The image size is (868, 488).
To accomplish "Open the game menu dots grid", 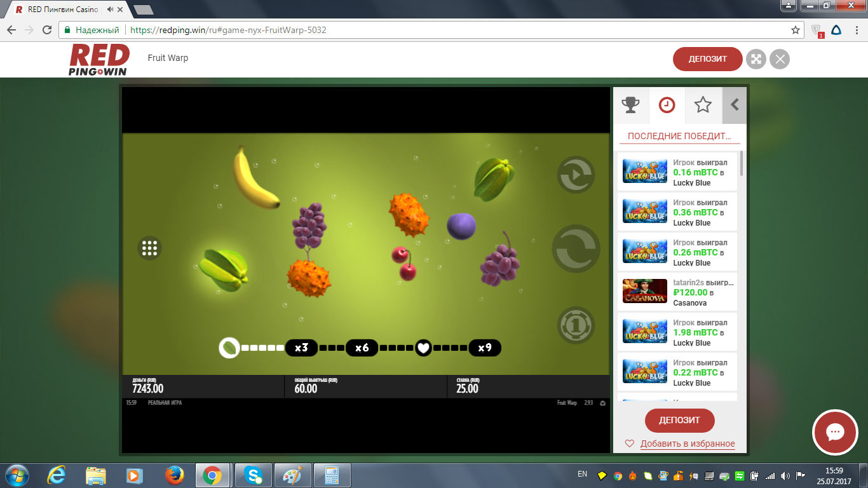I will [x=149, y=248].
